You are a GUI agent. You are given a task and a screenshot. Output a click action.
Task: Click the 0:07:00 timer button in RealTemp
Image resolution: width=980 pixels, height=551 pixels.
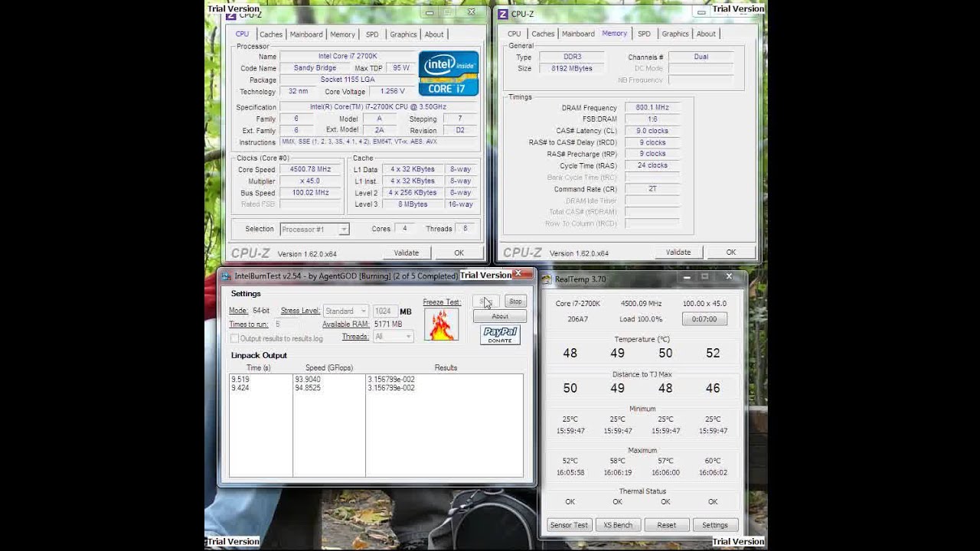point(704,319)
